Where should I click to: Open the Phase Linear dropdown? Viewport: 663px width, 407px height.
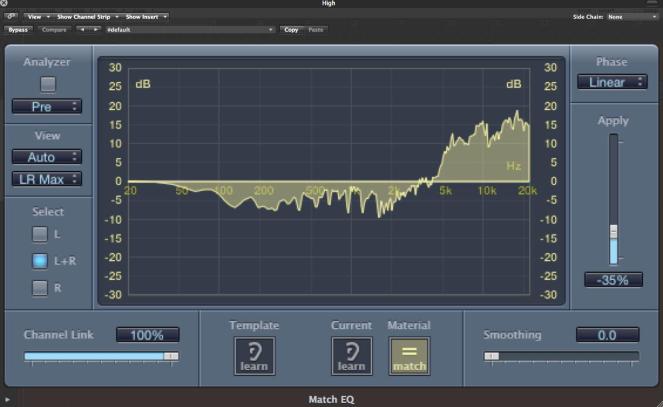tap(611, 82)
